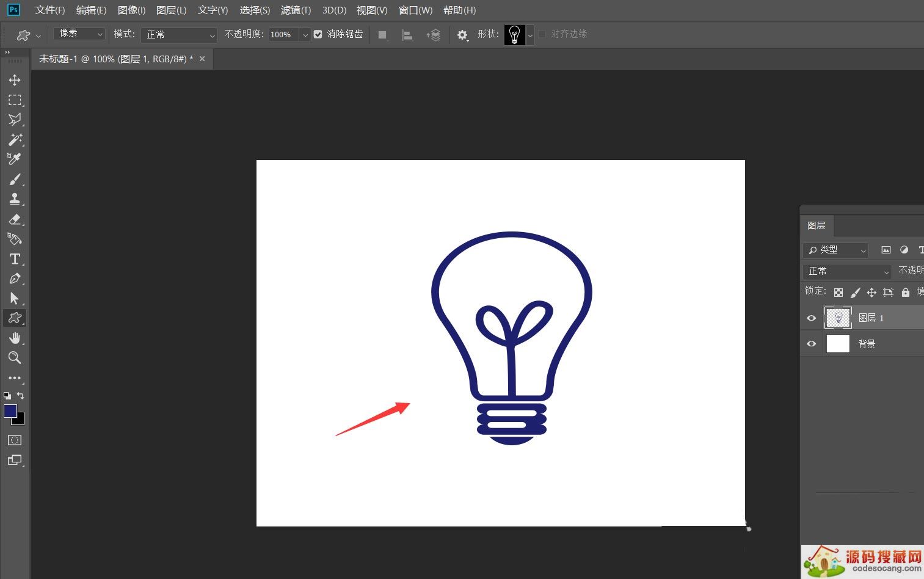Open the 编辑(E) menu
924x579 pixels.
(91, 10)
